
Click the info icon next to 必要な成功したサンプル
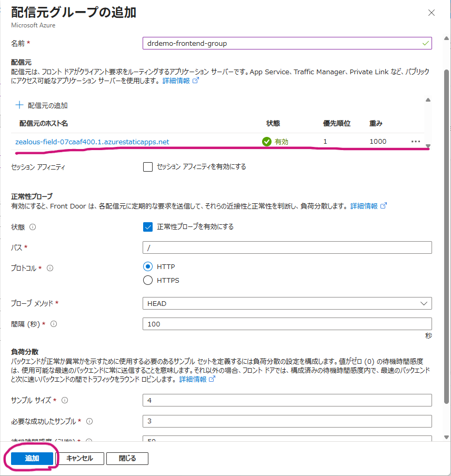(89, 421)
